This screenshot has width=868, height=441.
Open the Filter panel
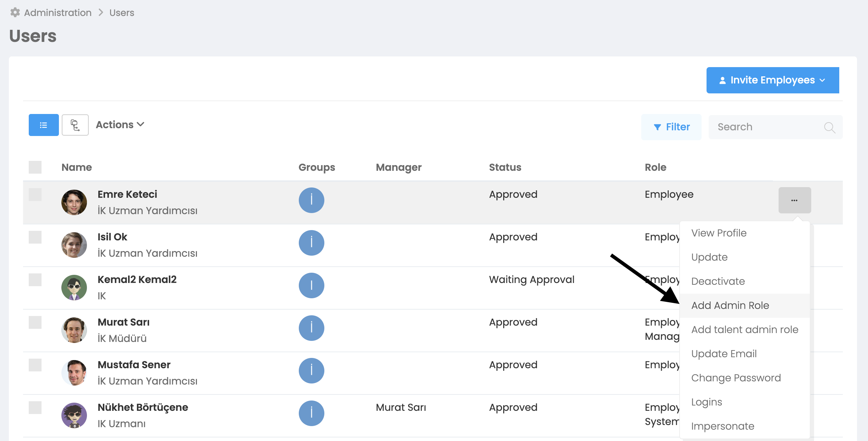[x=671, y=127]
